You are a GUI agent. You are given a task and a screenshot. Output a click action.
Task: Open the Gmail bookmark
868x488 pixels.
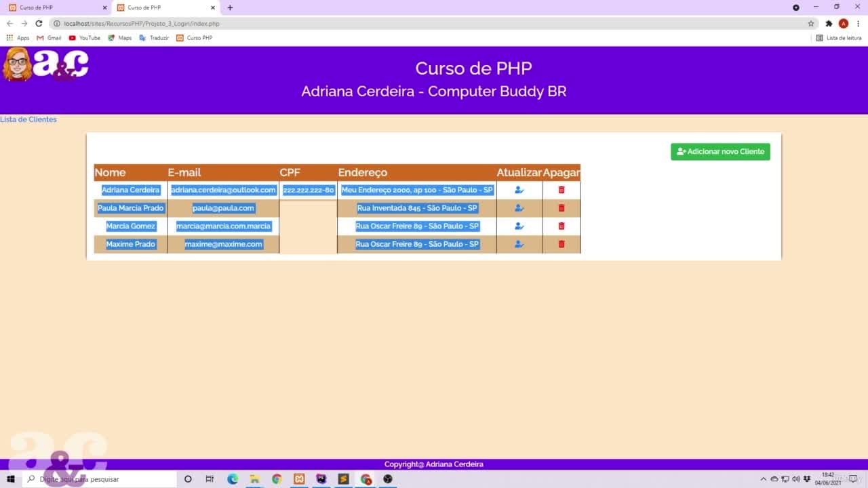coord(49,38)
